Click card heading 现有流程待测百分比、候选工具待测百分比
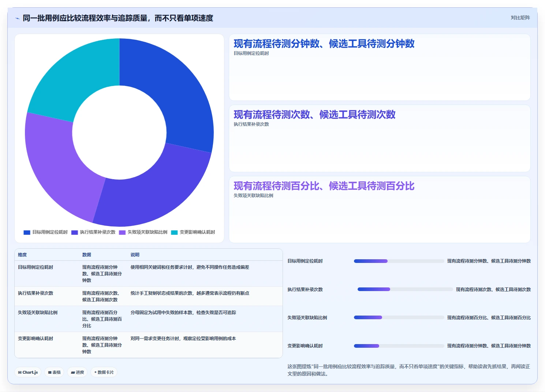 tap(324, 186)
